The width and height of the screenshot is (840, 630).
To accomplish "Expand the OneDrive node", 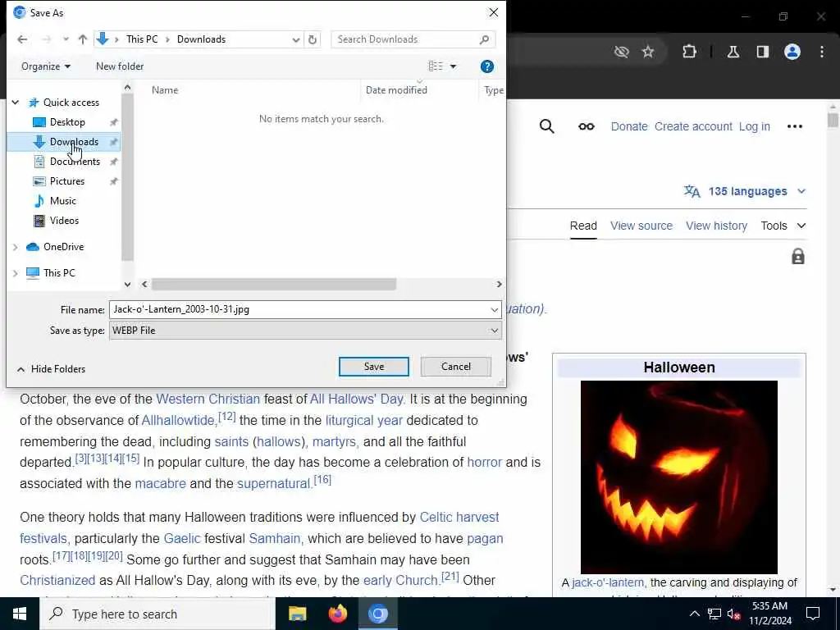I will 16,247.
